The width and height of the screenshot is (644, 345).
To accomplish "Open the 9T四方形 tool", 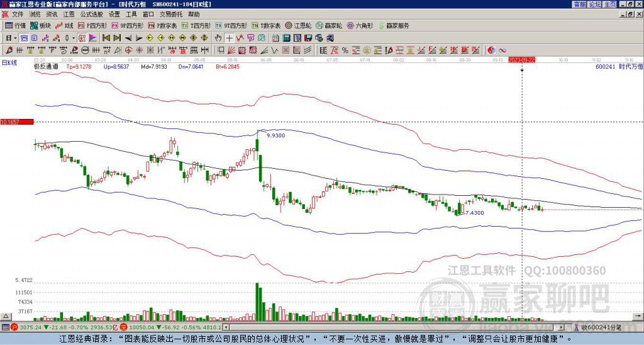I will [x=231, y=25].
